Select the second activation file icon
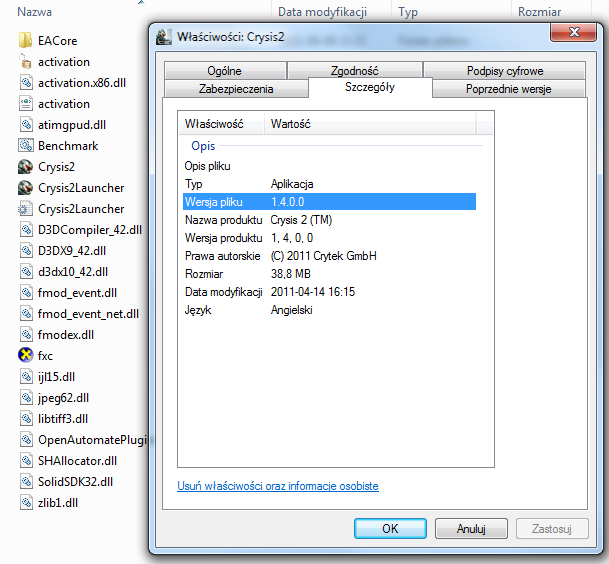The width and height of the screenshot is (609, 564). 25,103
